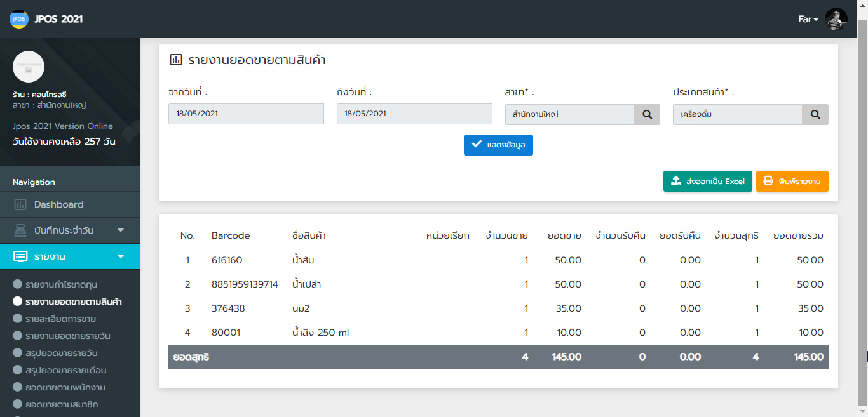
Task: Open the บันทึกประจำวัน menu
Action: coord(70,230)
